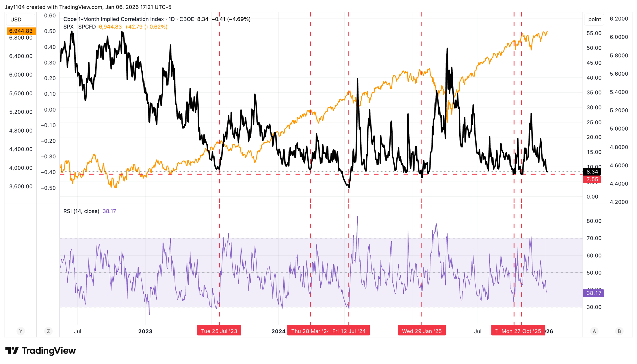Image resolution: width=637 pixels, height=364 pixels.
Task: Click the red 7.55 level label
Action: (x=592, y=180)
